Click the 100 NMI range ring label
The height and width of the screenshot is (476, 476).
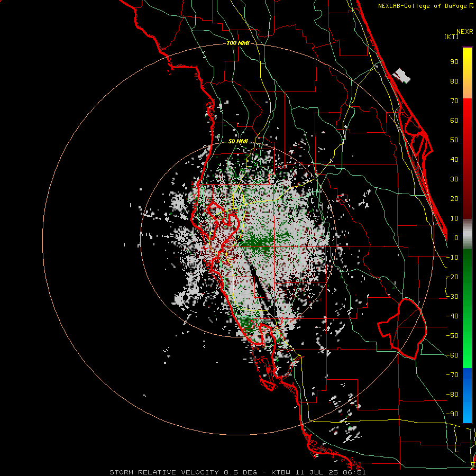coord(238,43)
